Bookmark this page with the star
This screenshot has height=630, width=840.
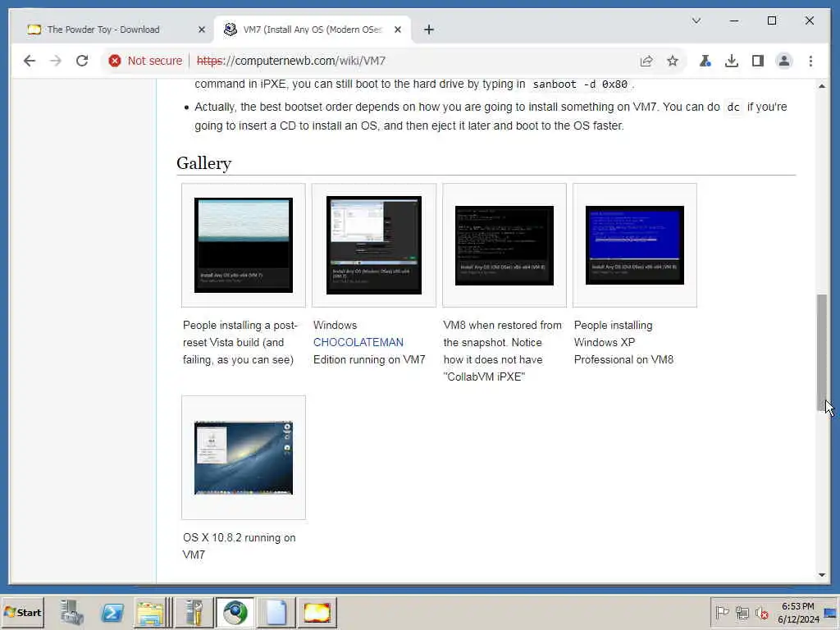pos(673,61)
